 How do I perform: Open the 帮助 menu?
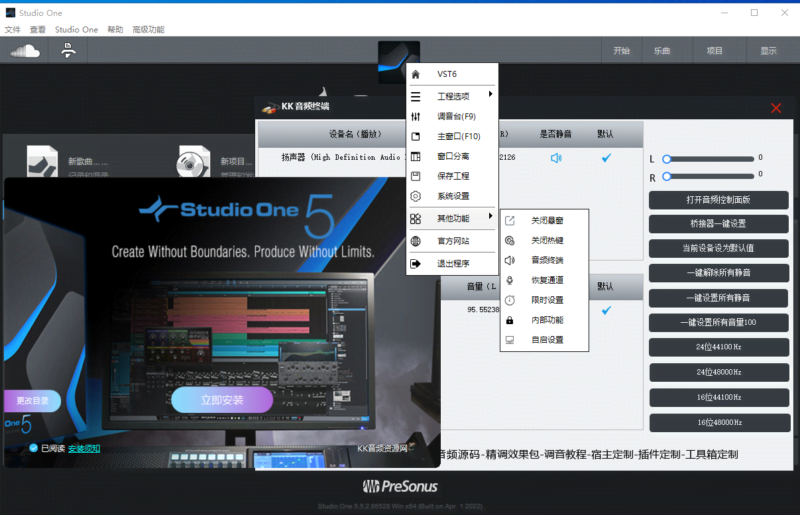pyautogui.click(x=115, y=30)
